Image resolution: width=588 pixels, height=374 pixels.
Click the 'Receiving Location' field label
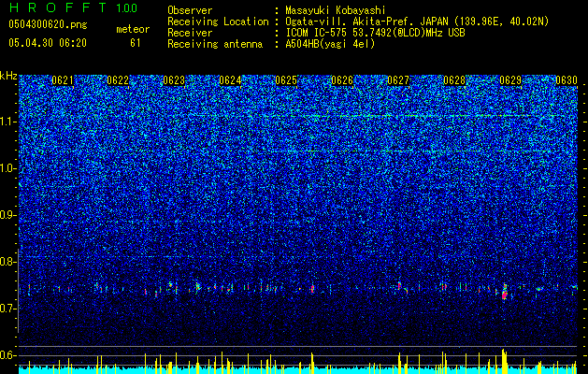coord(218,22)
